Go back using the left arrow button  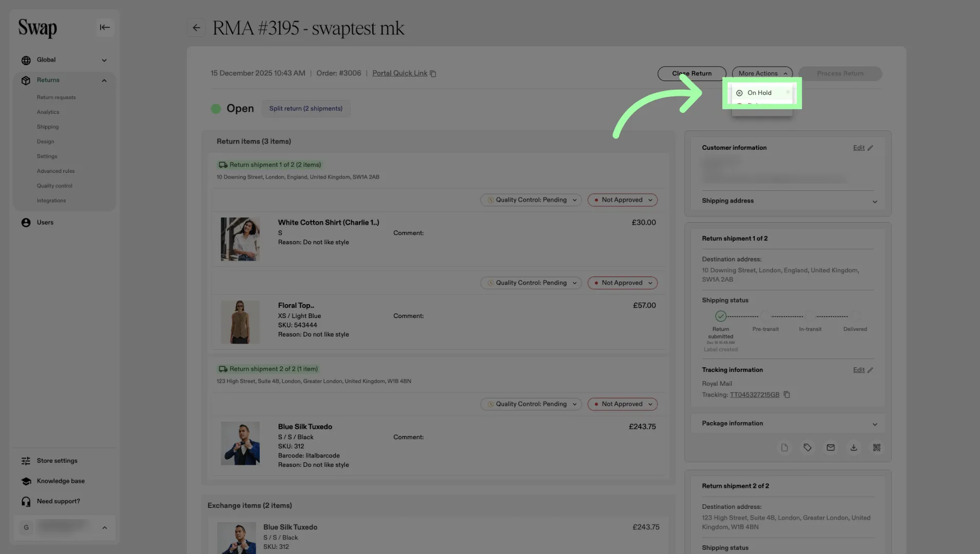(x=196, y=28)
